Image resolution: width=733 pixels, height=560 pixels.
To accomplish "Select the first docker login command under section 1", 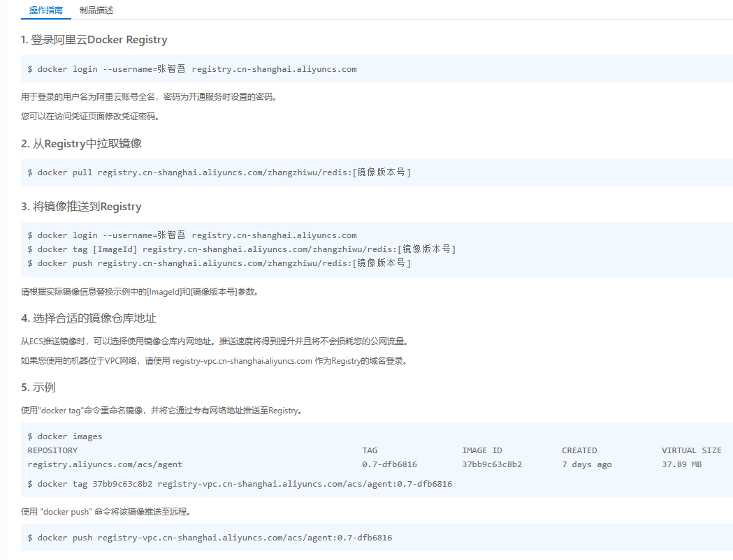I will (x=192, y=69).
